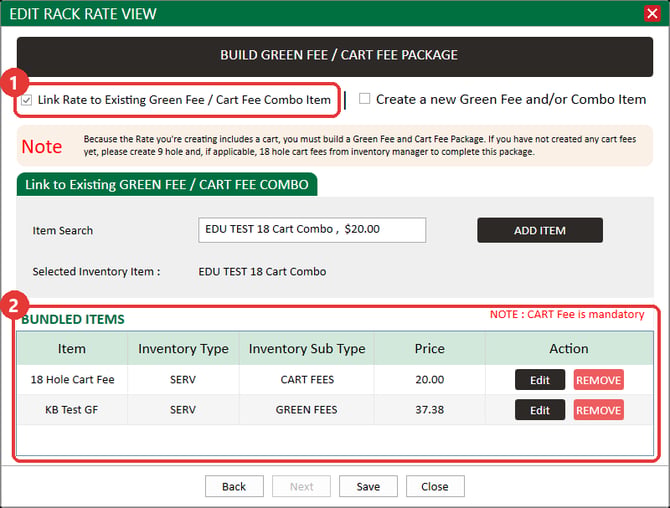Select Link to Existing GREEN FEE / CART FEE COMBO tab
Image resolution: width=670 pixels, height=508 pixels.
coord(167,185)
